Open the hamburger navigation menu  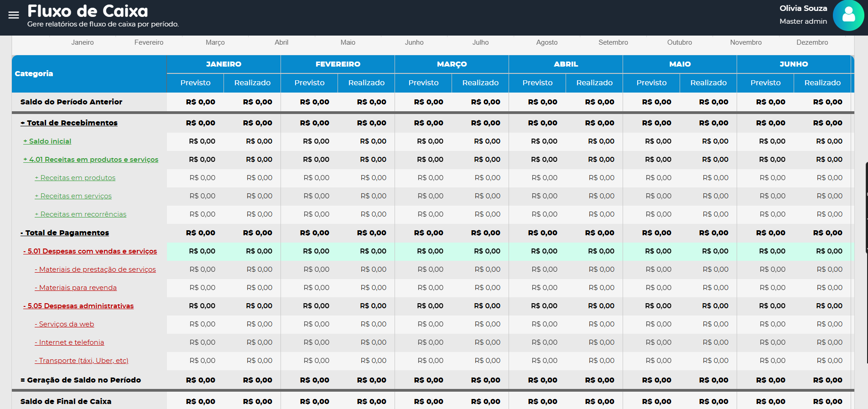[x=14, y=15]
